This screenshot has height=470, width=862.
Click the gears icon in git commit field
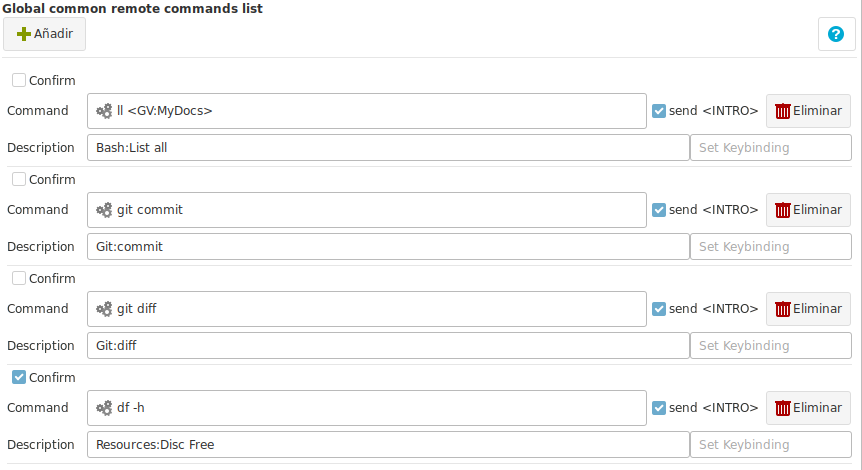click(x=104, y=210)
